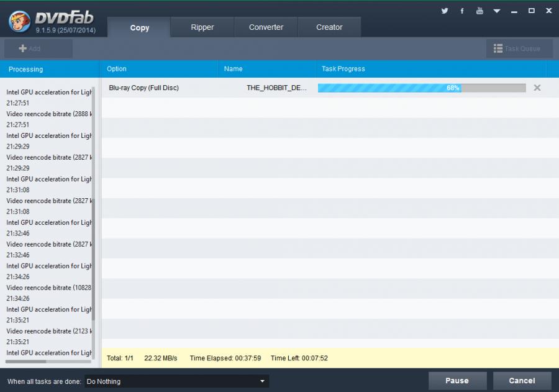The image size is (559, 392).
Task: Click the 'When all tasks are done:' label
Action: tap(44, 381)
